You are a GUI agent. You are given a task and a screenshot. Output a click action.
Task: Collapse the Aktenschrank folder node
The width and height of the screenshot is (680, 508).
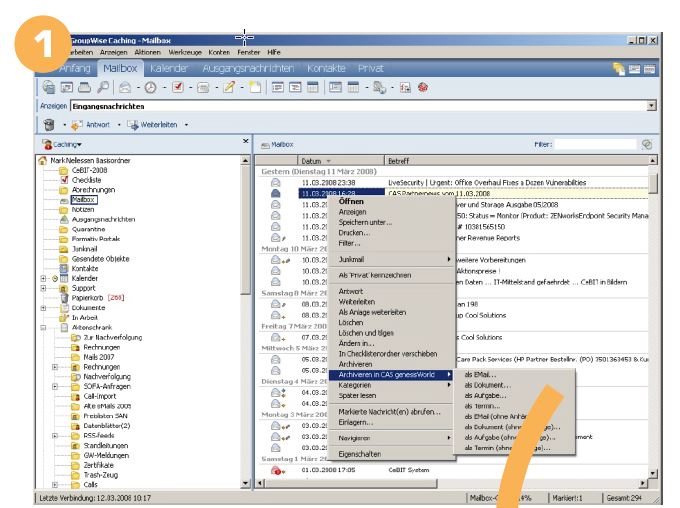[x=43, y=328]
